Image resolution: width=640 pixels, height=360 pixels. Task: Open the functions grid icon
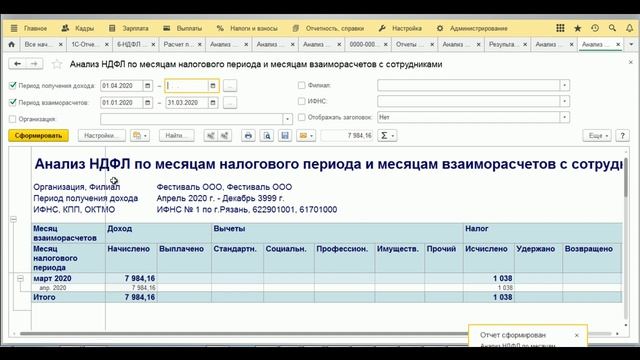560,28
